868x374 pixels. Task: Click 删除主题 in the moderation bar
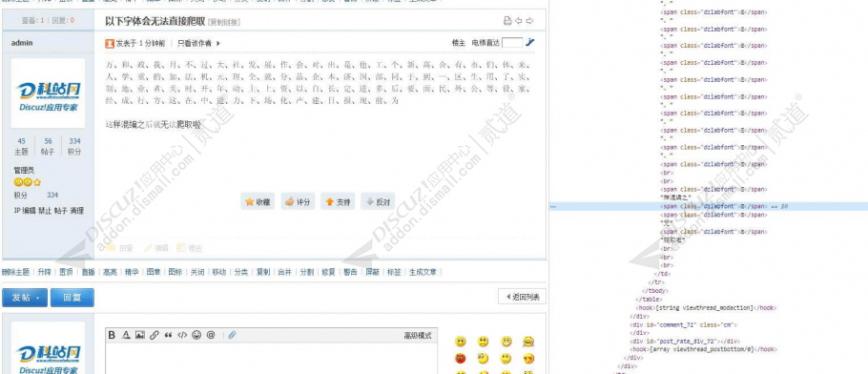pyautogui.click(x=15, y=272)
